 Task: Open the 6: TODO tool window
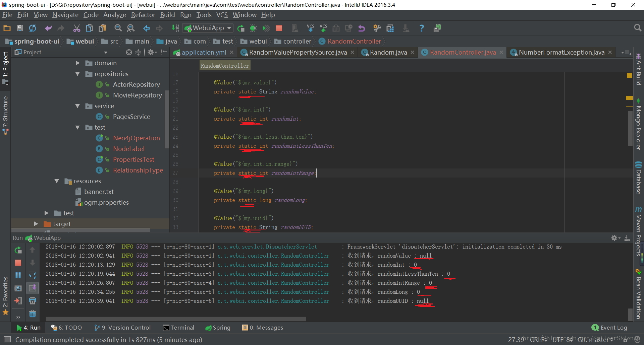pos(66,328)
